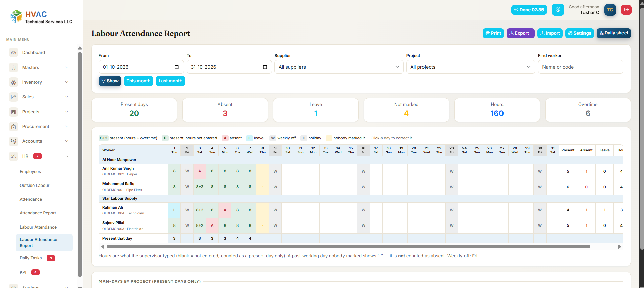Toggle the dark mode moon icon
The height and width of the screenshot is (288, 644).
pyautogui.click(x=558, y=10)
